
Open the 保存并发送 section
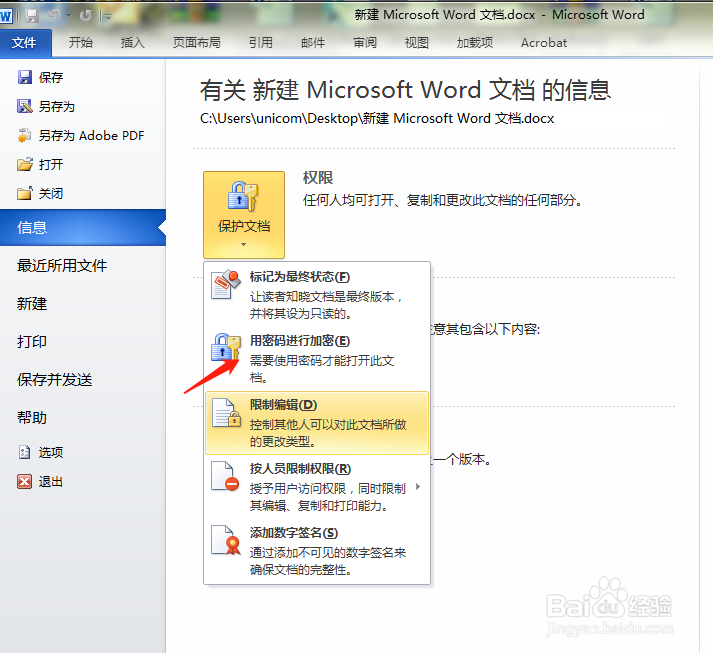[x=55, y=380]
